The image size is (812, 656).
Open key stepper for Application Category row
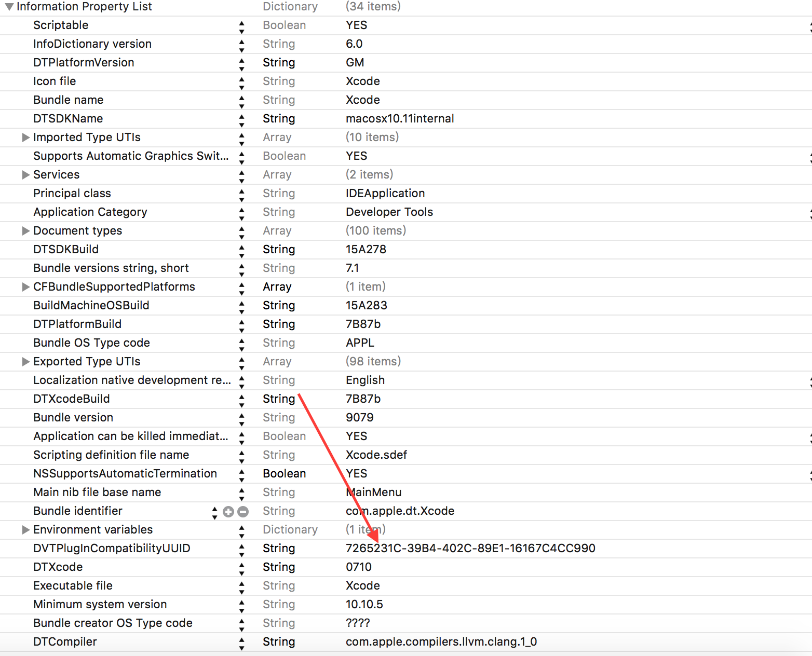tap(241, 214)
